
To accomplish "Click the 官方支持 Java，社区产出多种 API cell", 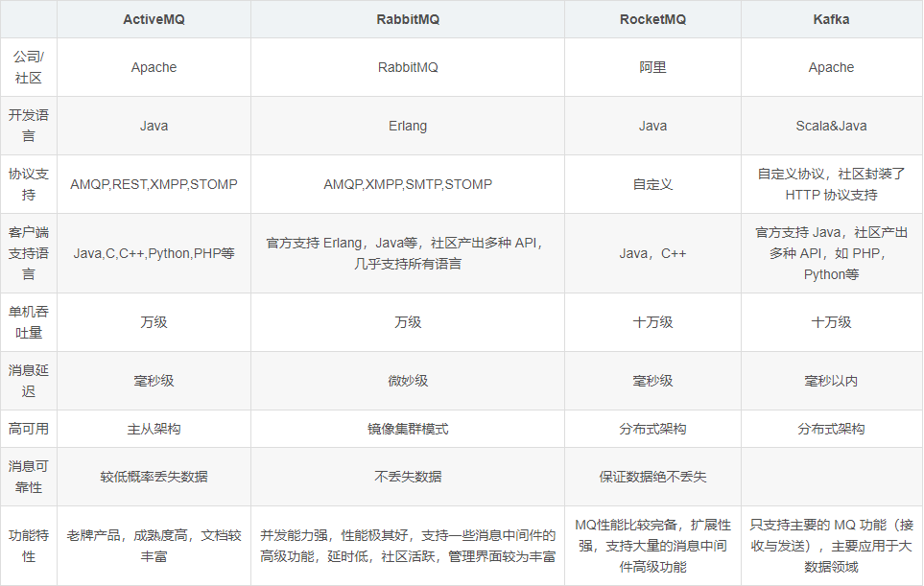I will pos(832,253).
